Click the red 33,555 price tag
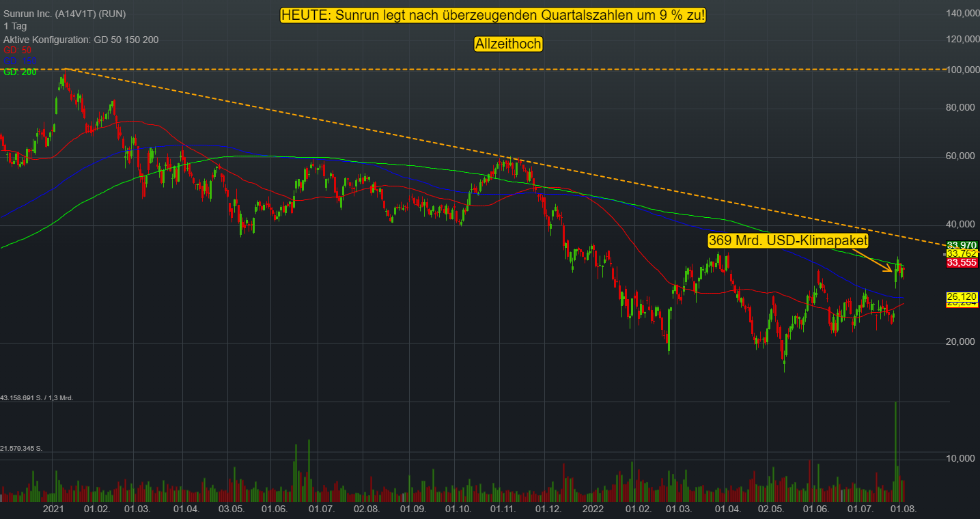 [962, 262]
